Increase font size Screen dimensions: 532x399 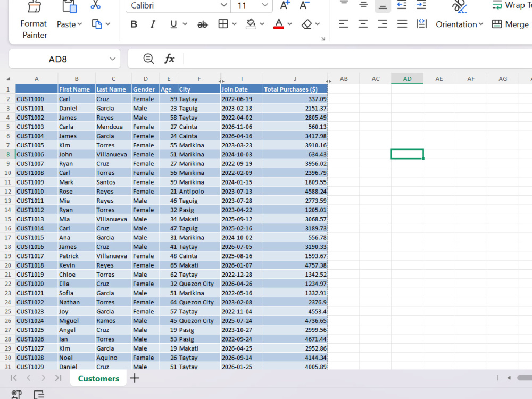(x=285, y=5)
